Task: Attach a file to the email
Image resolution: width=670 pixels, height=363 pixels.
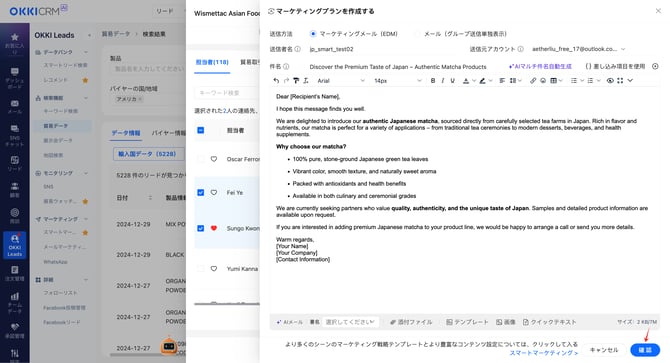Action: click(411, 322)
